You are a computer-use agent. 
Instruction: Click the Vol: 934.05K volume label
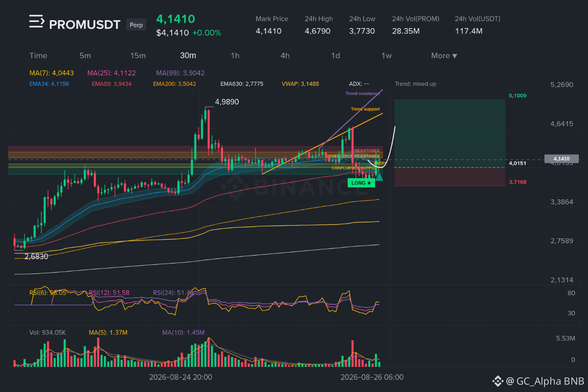pyautogui.click(x=47, y=333)
